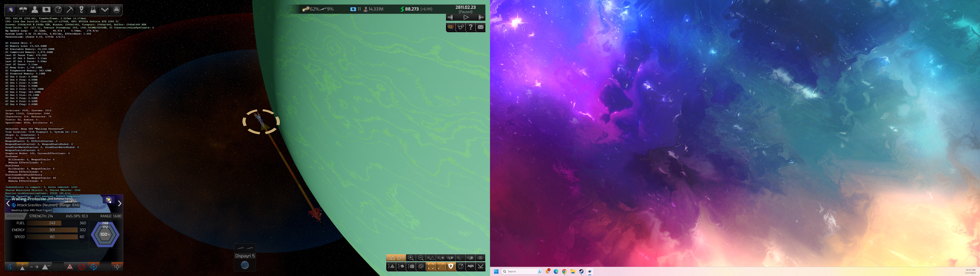The width and height of the screenshot is (980, 276).
Task: Open the research flask screen
Action: point(93,10)
